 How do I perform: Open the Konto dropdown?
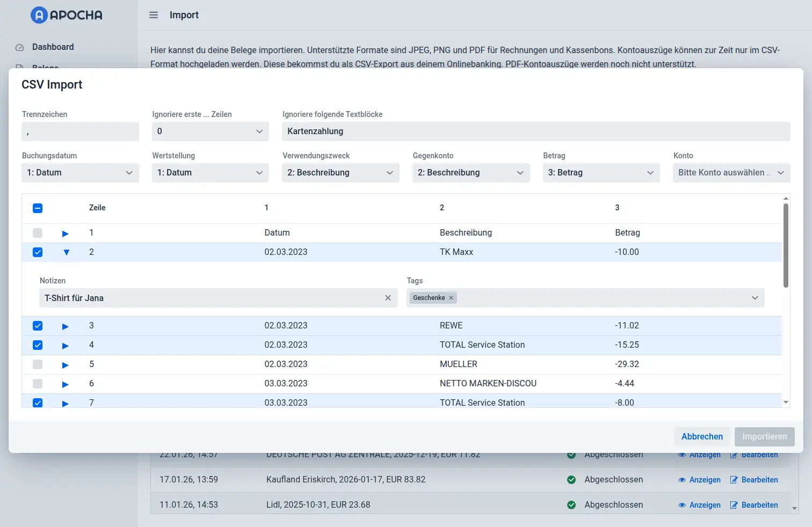coord(731,173)
